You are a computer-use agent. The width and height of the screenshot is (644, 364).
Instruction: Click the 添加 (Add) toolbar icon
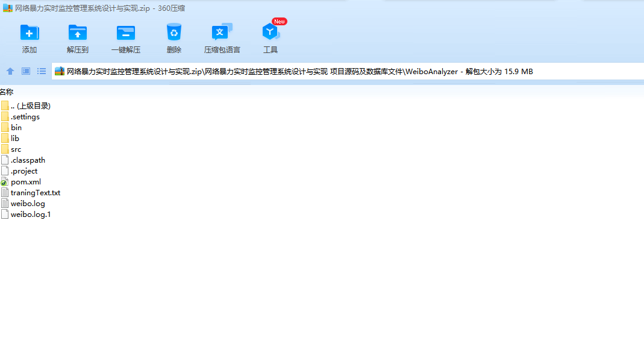coord(29,33)
